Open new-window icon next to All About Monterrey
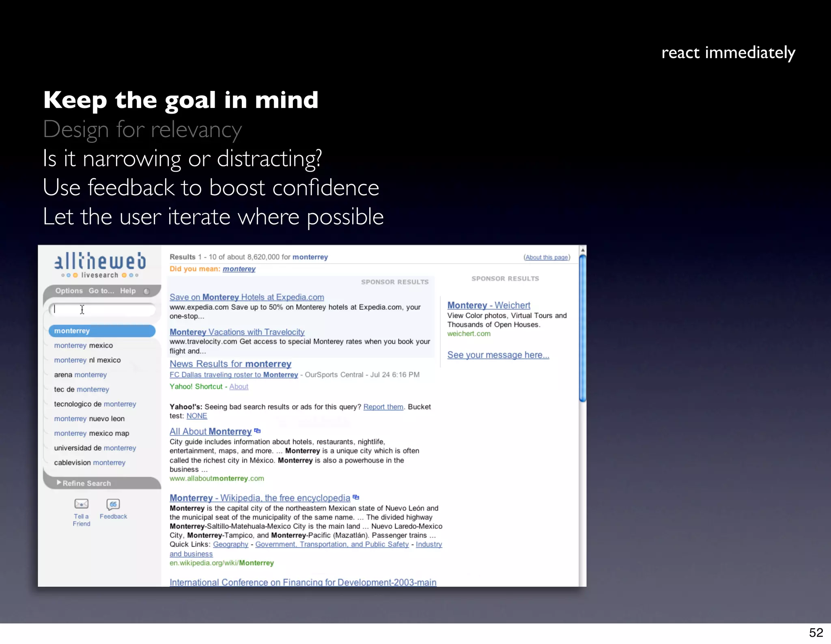Image resolution: width=831 pixels, height=644 pixels. pos(257,431)
